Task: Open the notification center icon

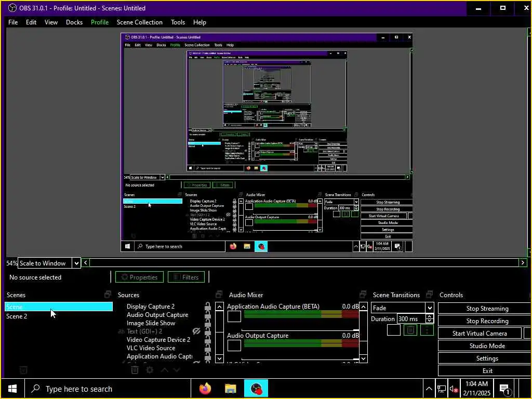Action: (x=505, y=389)
